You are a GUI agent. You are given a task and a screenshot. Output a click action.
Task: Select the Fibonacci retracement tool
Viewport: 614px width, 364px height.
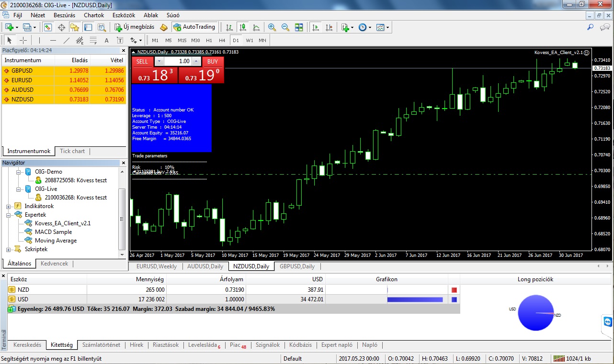coord(93,40)
